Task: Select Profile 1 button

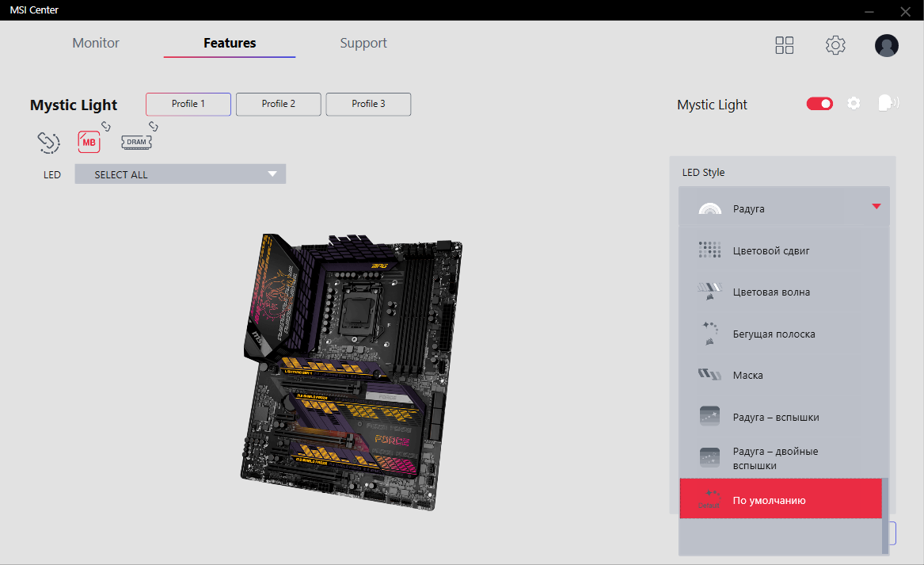Action: (x=188, y=104)
